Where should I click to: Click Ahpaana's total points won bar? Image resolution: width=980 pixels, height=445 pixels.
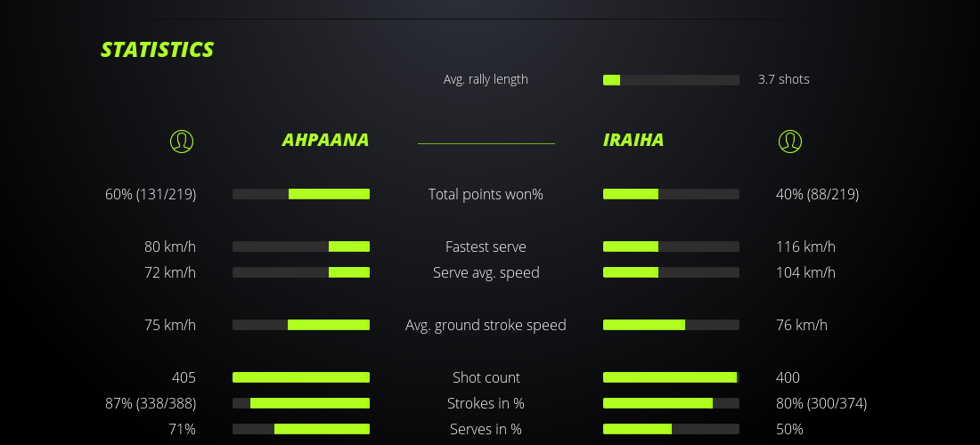[301, 194]
